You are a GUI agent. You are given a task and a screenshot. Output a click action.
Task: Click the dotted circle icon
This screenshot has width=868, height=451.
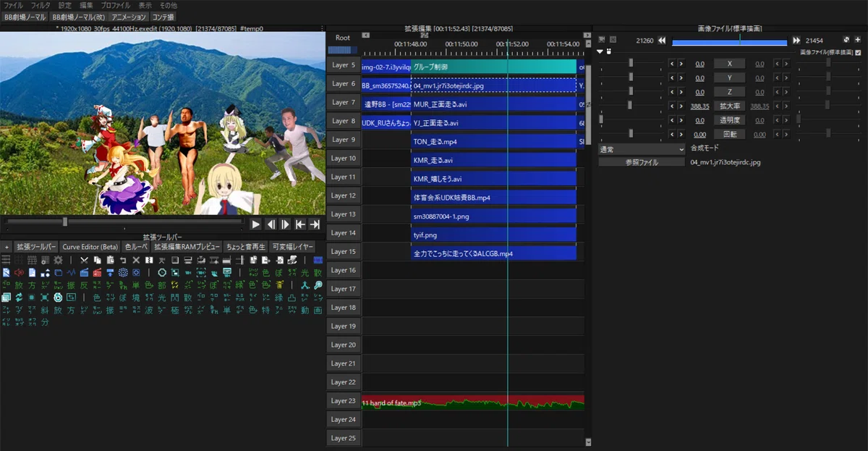point(123,272)
